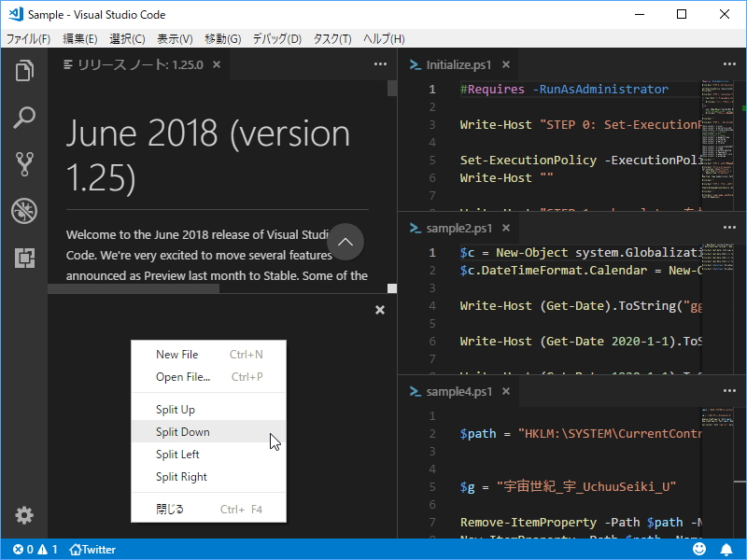Open the 表示(V) menu

tap(175, 38)
